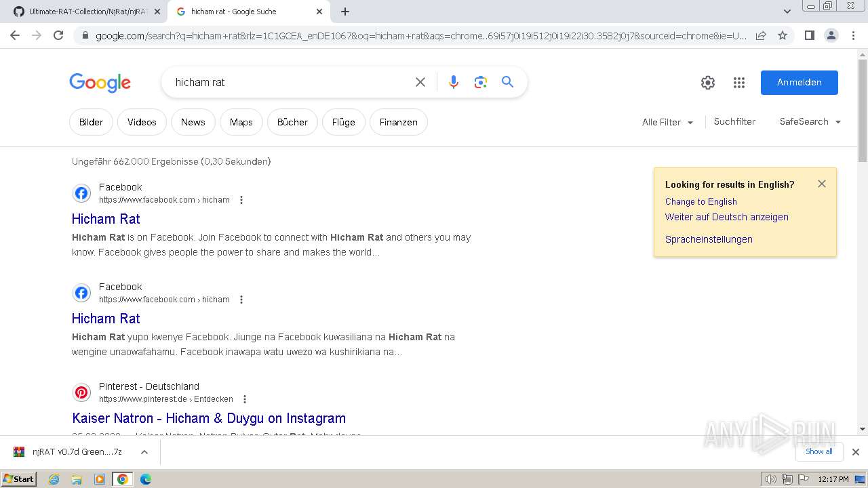
Task: Open Suchfilter tools
Action: click(734, 122)
